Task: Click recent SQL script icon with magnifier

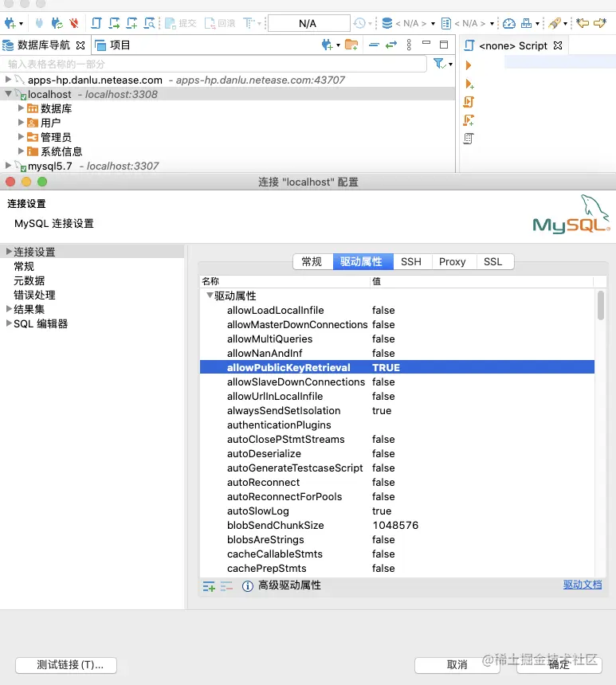Action: point(149,23)
